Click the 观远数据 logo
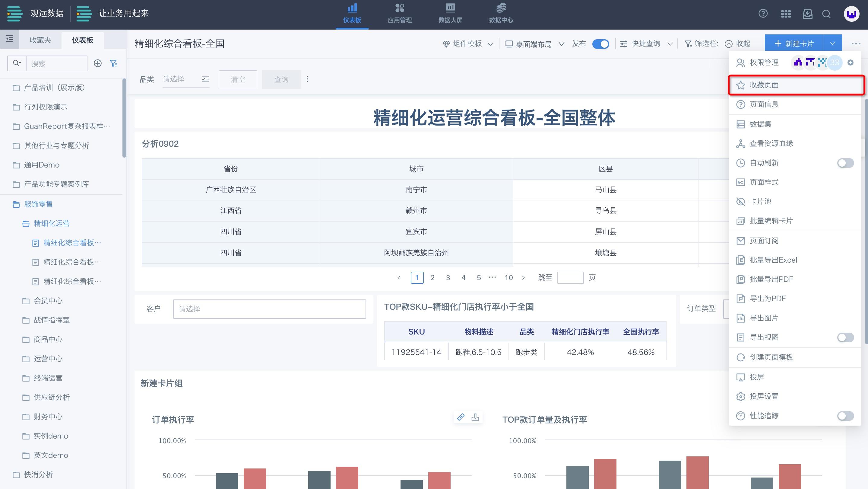 pyautogui.click(x=35, y=14)
